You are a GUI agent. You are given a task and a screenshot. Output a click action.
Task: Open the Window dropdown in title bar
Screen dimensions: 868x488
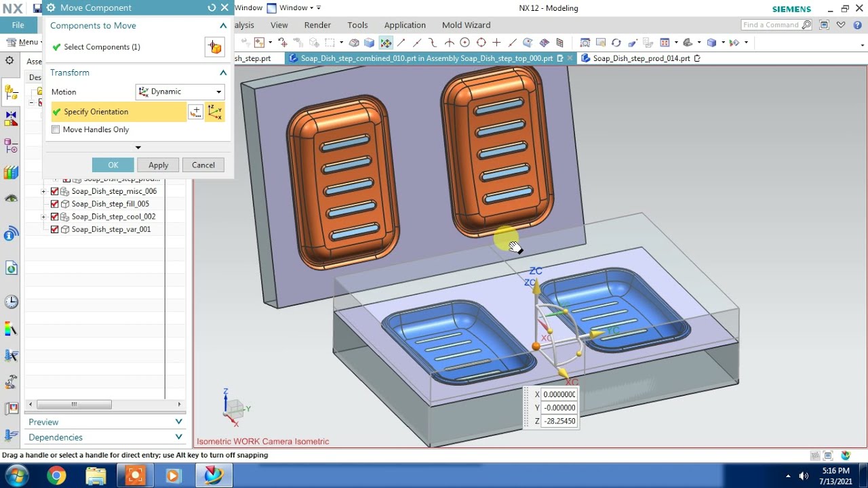[x=294, y=7]
